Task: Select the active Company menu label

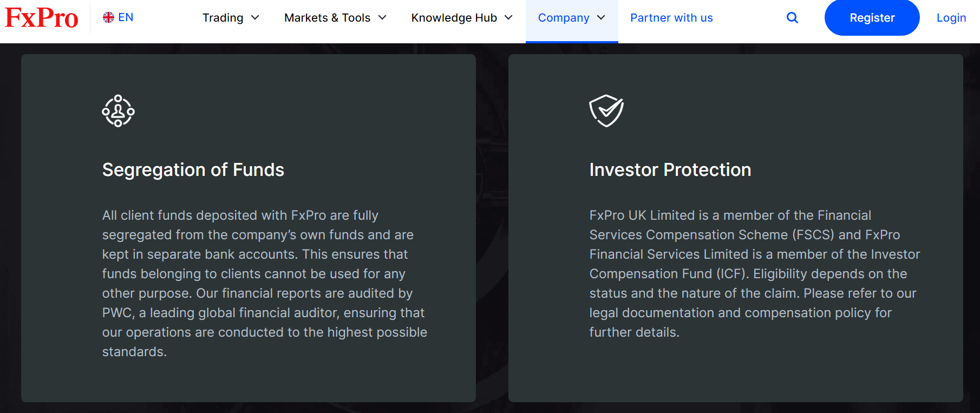Action: click(563, 18)
